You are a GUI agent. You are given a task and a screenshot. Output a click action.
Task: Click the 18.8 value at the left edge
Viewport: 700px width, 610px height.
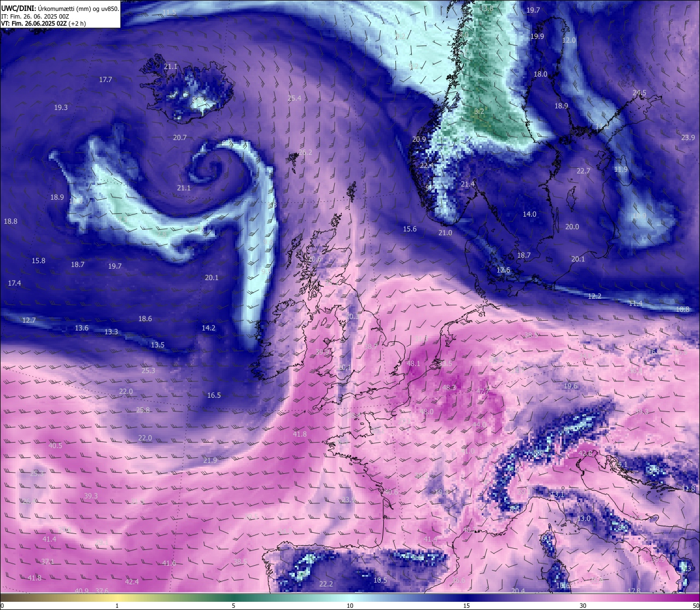[x=10, y=222]
